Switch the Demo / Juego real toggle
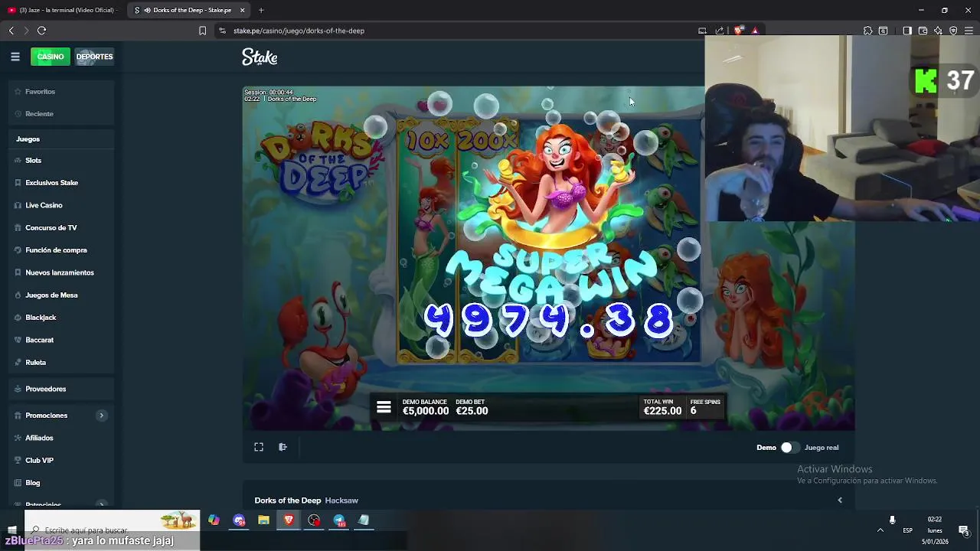 (x=789, y=448)
